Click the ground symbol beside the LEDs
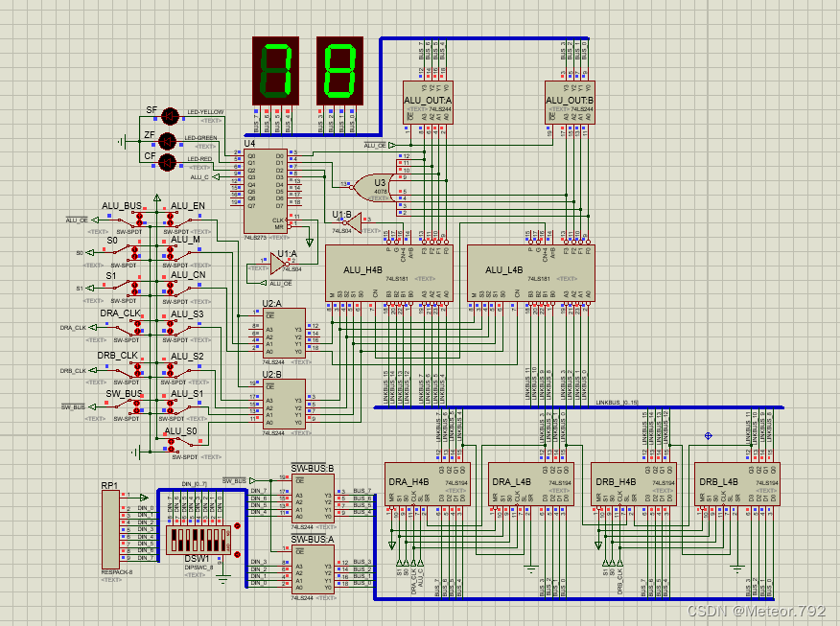 122,142
